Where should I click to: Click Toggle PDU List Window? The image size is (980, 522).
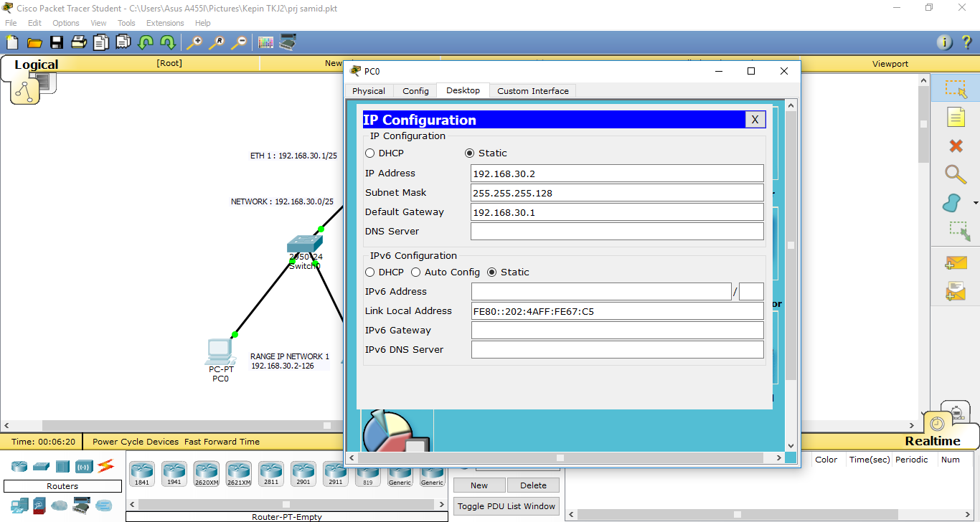507,506
